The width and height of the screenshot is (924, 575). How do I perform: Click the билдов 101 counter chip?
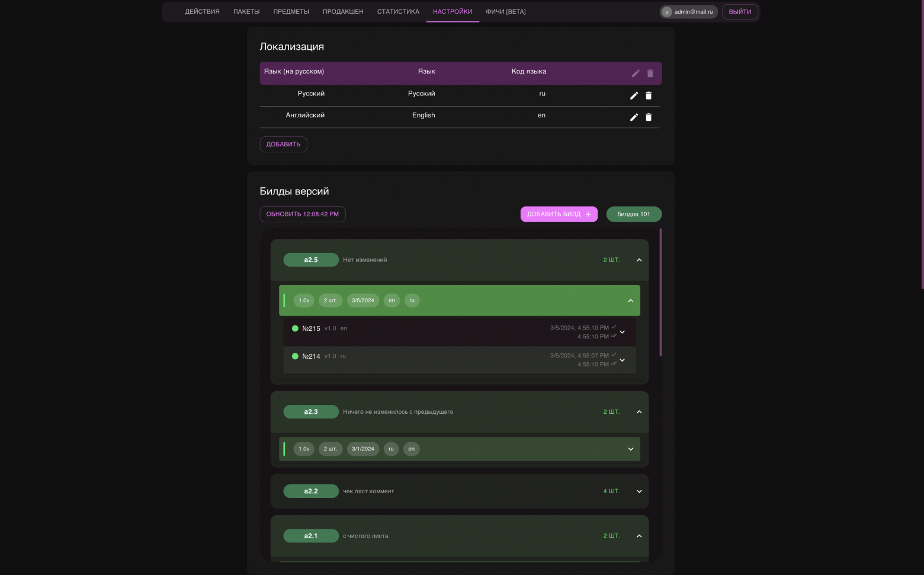click(x=634, y=214)
